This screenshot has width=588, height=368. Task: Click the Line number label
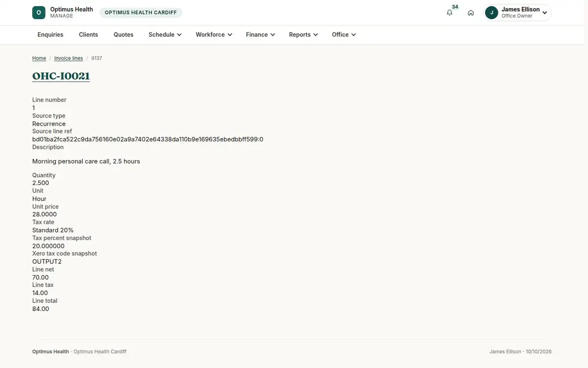click(x=49, y=100)
